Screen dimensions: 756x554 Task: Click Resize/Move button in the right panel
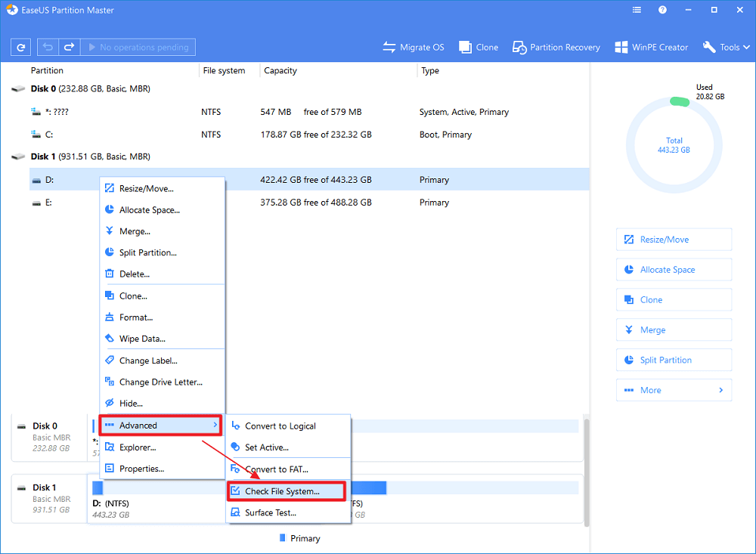pyautogui.click(x=674, y=240)
